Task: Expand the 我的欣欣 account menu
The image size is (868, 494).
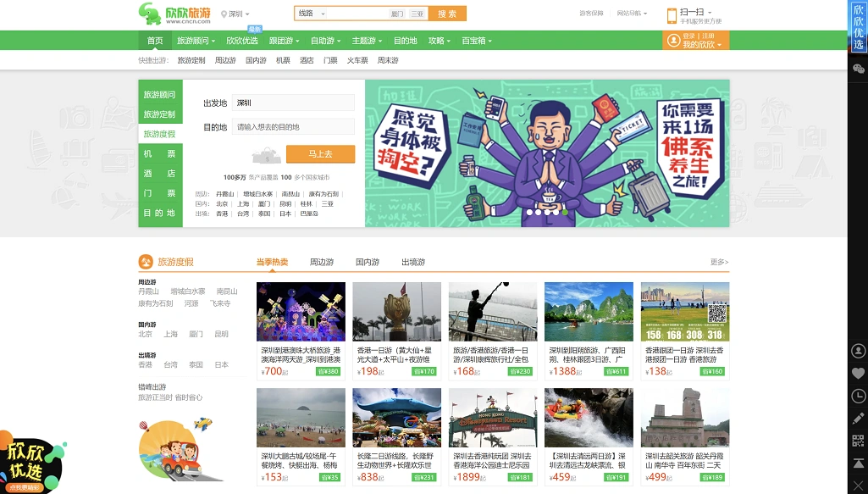Action: click(x=702, y=45)
